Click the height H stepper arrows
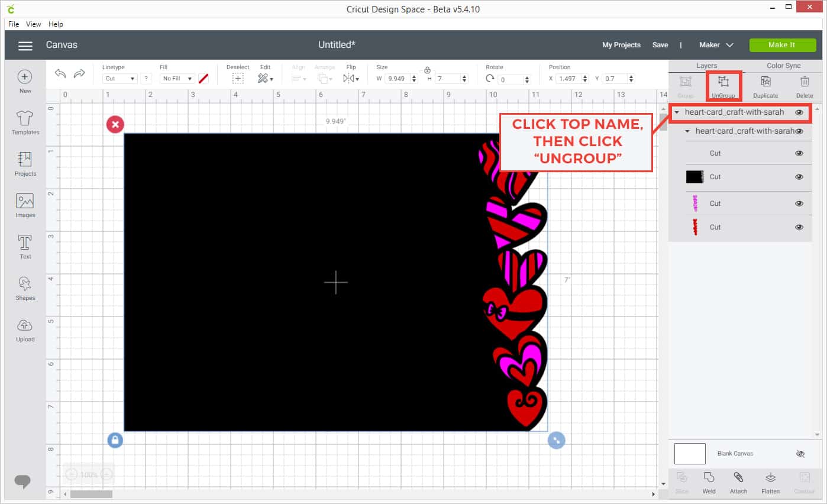This screenshot has width=827, height=504. click(x=464, y=79)
